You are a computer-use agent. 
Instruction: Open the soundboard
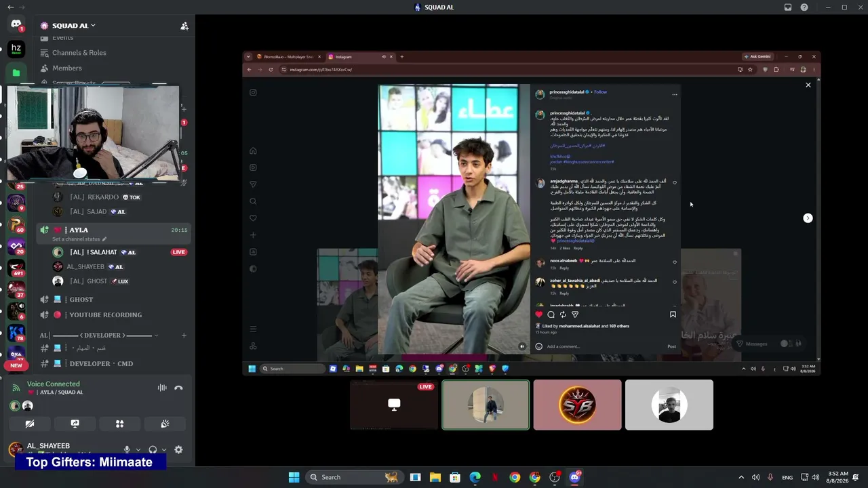click(x=165, y=424)
